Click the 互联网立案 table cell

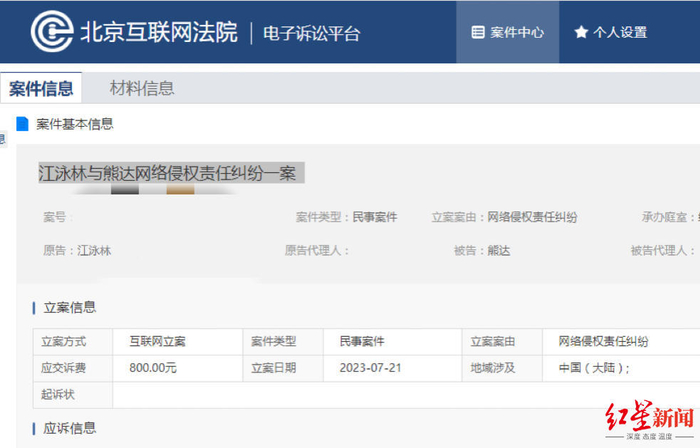177,342
